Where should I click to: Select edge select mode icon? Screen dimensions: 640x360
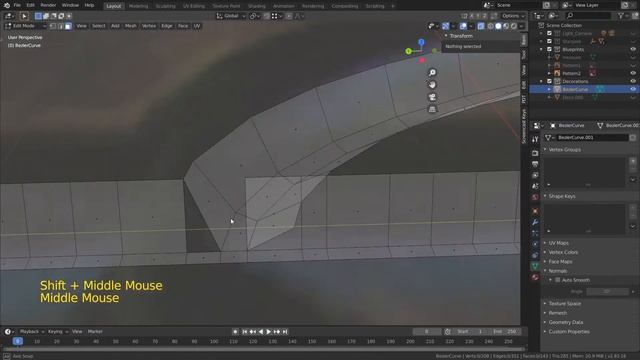click(x=60, y=26)
